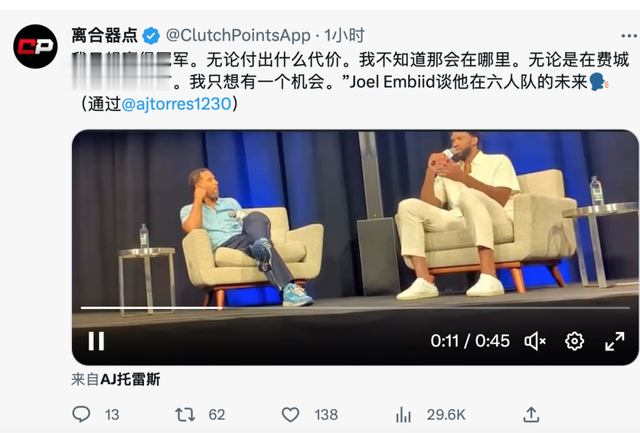This screenshot has height=433, width=640.
Task: Click the 0:11 / 0:45 time display
Action: [470, 341]
